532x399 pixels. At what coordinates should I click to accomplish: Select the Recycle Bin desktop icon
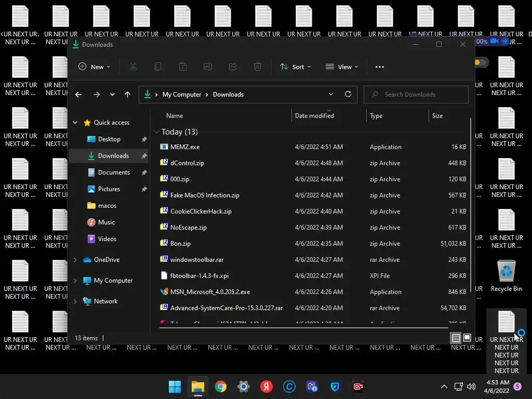point(506,276)
